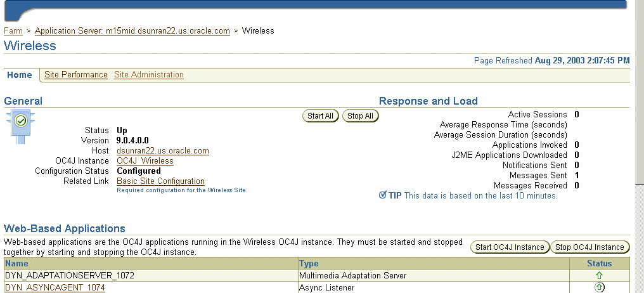
Task: Click the General section heading
Action: 23,101
